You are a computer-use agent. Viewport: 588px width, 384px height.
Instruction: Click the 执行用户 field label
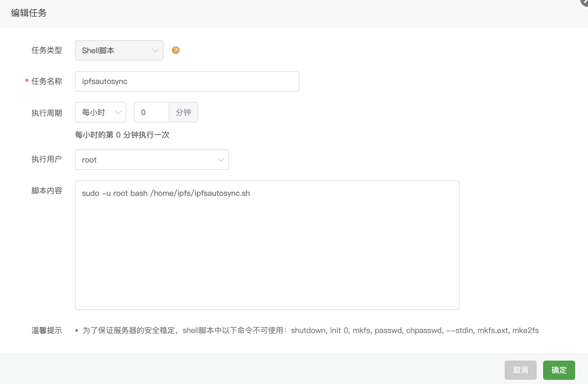coord(46,159)
